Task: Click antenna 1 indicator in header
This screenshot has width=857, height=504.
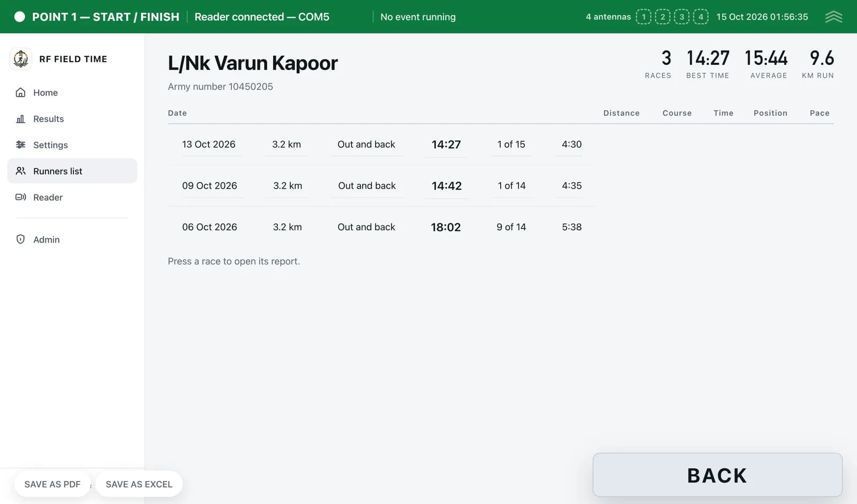Action: pos(643,17)
